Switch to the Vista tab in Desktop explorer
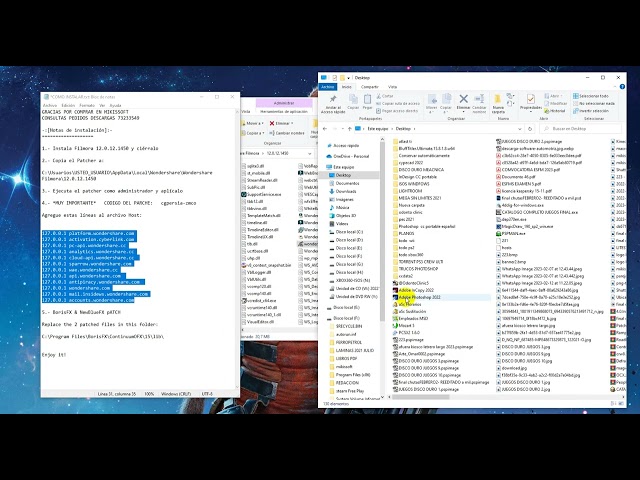Screen dimensions: 640x480 (392, 87)
